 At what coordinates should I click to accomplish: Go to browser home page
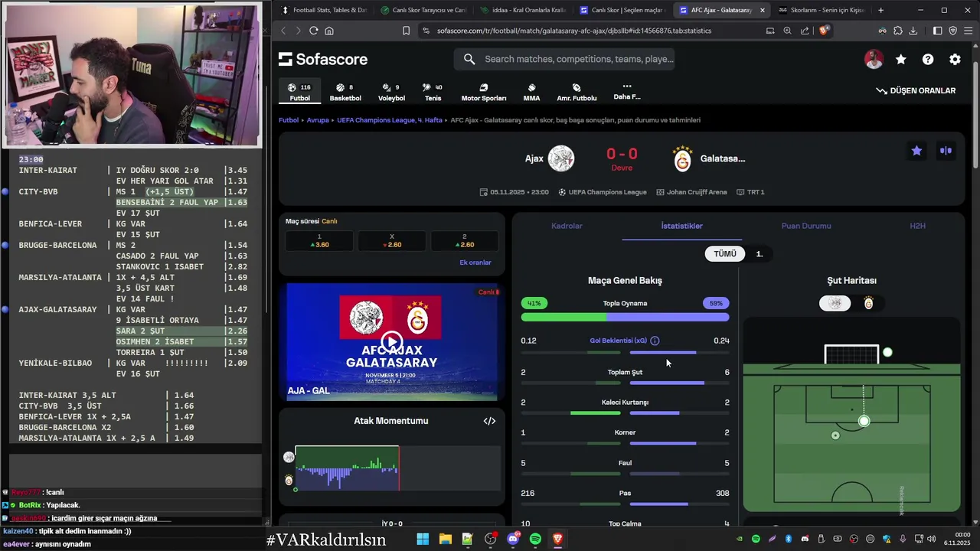pyautogui.click(x=329, y=31)
